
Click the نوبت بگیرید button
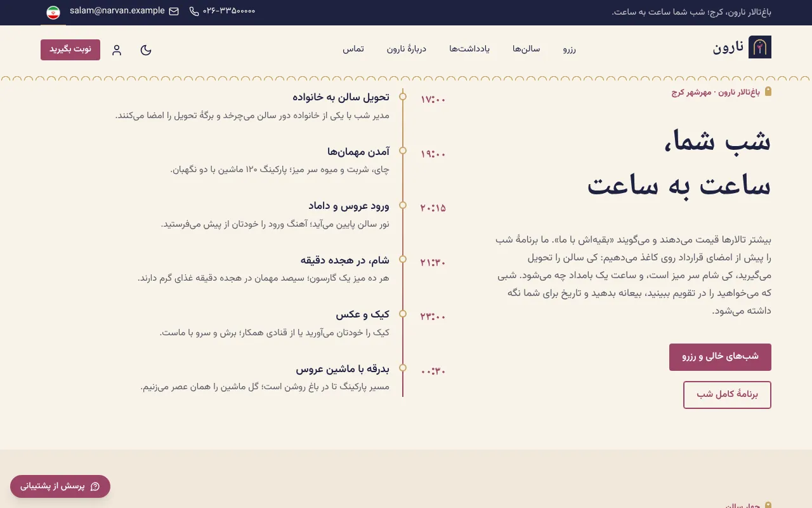(x=70, y=50)
